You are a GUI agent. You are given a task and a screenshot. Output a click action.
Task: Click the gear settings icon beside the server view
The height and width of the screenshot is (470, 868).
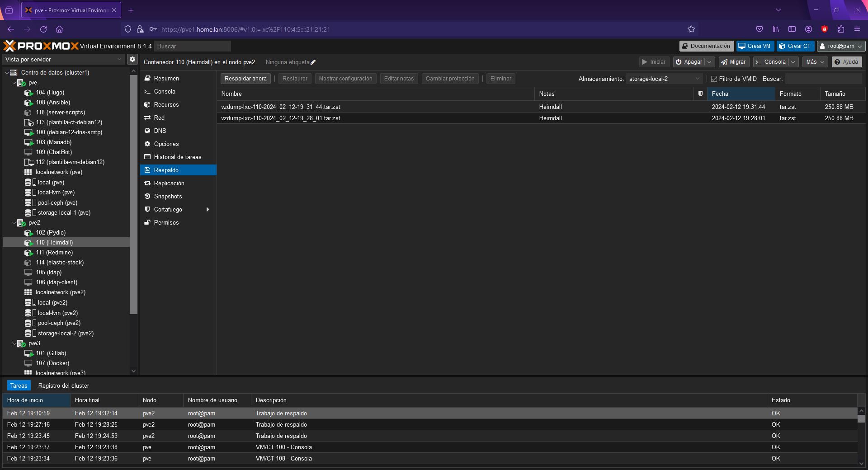click(132, 59)
